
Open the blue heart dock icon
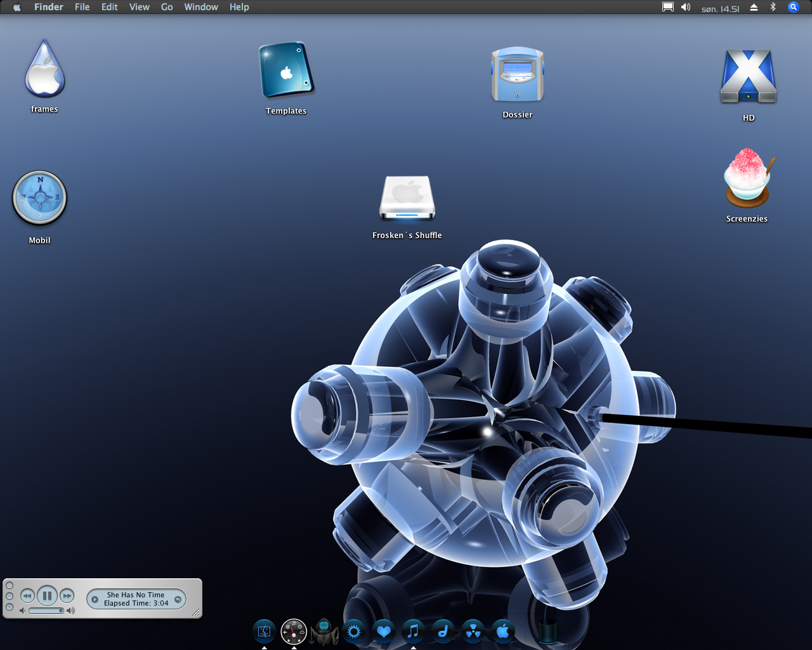point(384,631)
